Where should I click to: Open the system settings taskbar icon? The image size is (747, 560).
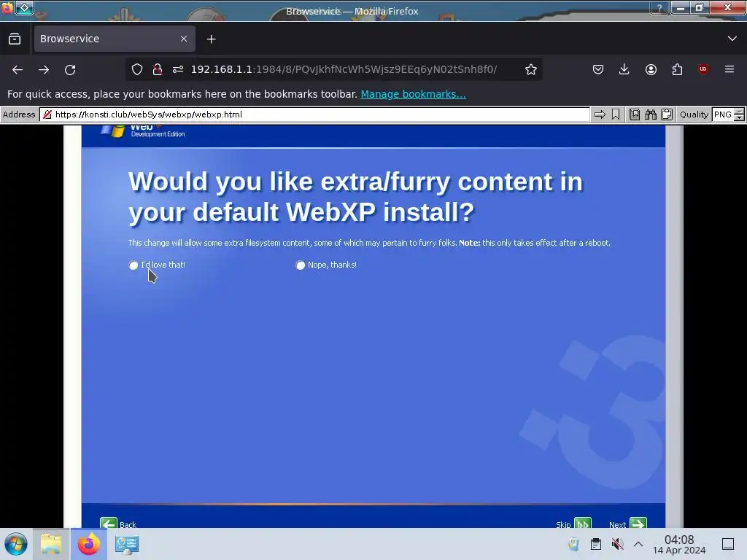tap(127, 544)
